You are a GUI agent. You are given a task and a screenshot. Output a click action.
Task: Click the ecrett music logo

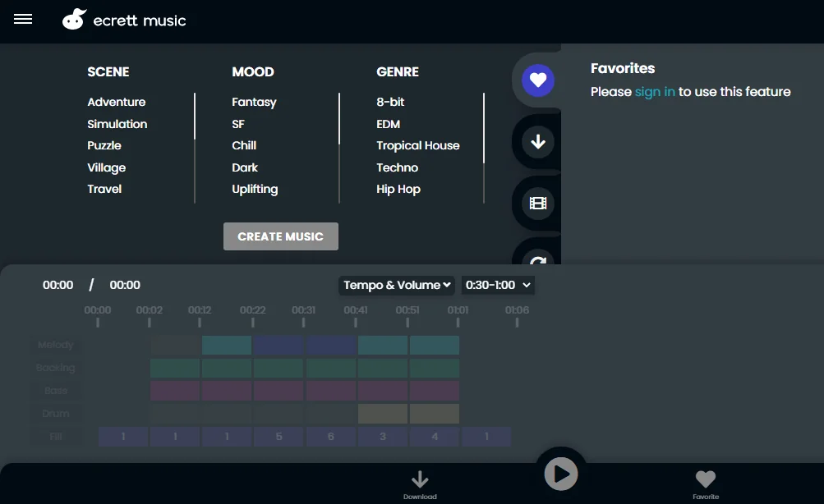125,21
